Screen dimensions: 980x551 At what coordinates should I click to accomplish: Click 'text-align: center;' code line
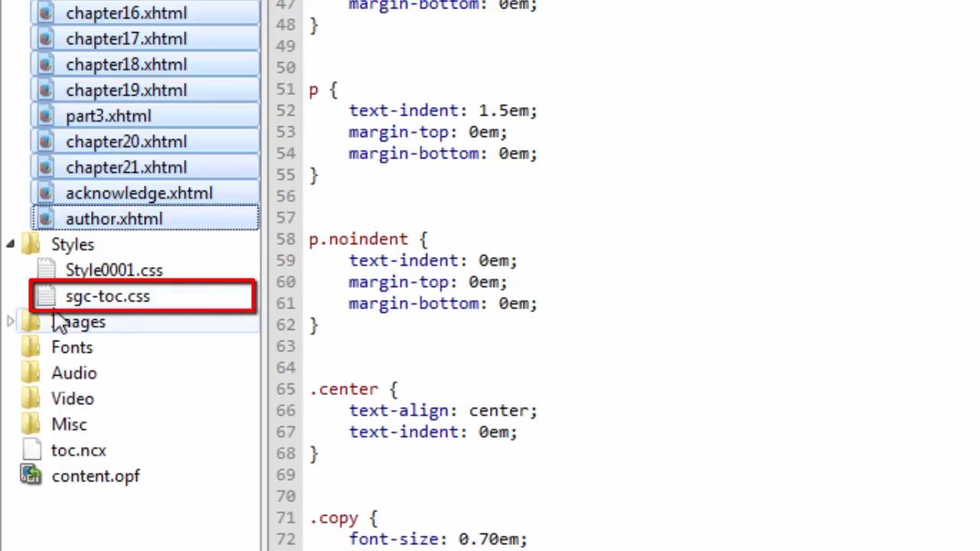pos(443,411)
